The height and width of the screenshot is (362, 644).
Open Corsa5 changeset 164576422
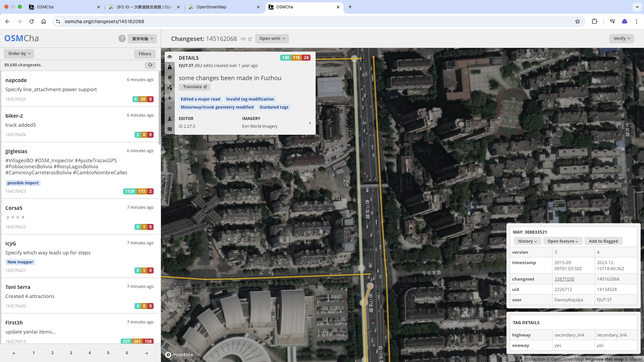pyautogui.click(x=79, y=217)
